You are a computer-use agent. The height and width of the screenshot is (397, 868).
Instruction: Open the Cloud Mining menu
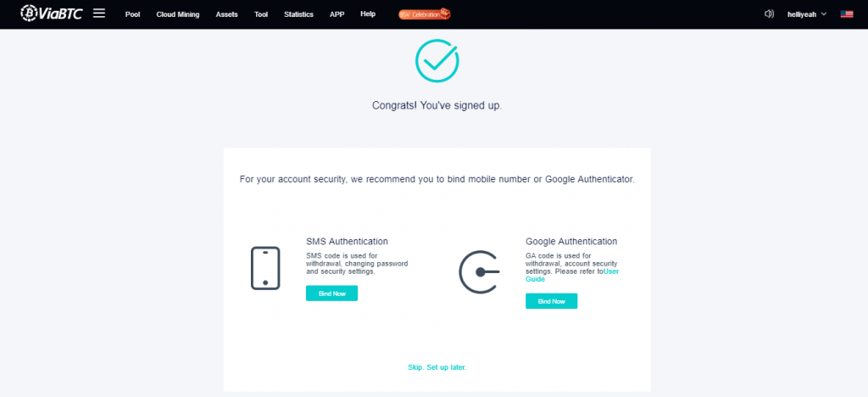pyautogui.click(x=178, y=14)
